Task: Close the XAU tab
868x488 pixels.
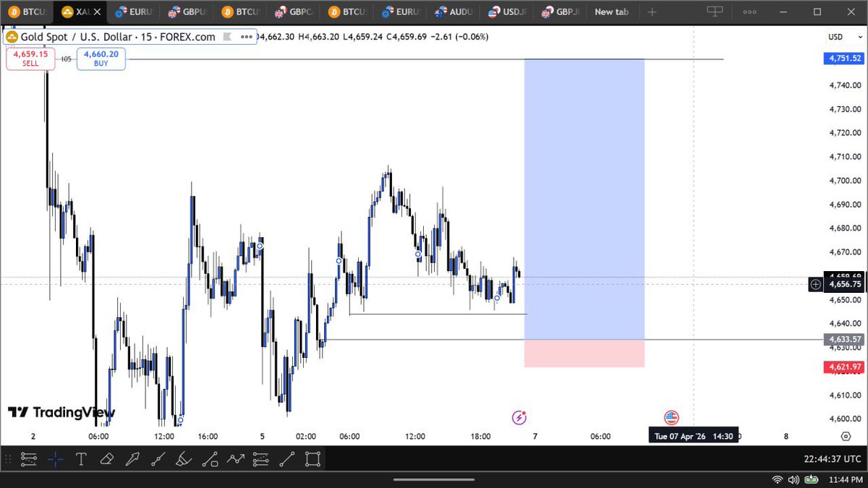Action: coord(98,12)
